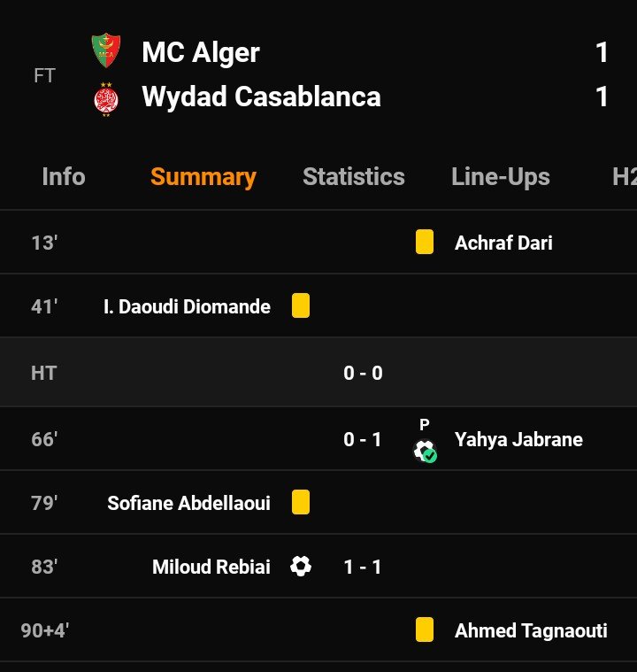The width and height of the screenshot is (637, 672).
Task: Click the Wydad Casablanca club crest
Action: coord(106,97)
